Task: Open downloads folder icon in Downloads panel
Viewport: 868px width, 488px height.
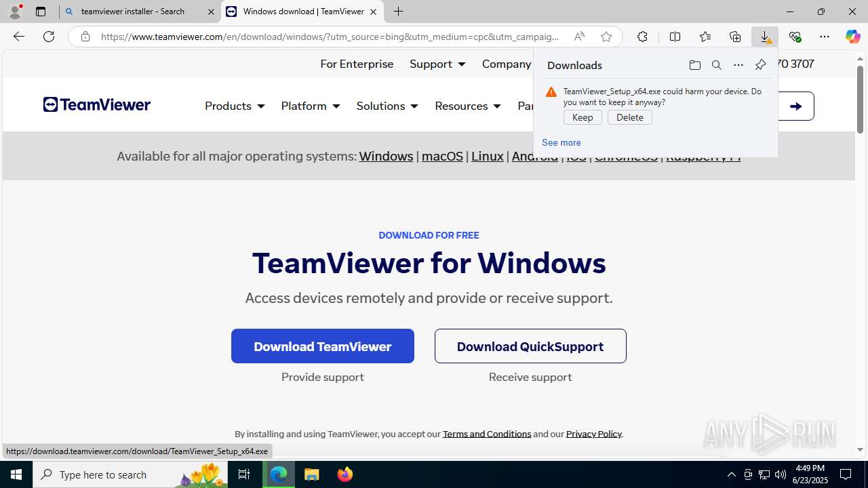Action: 694,65
